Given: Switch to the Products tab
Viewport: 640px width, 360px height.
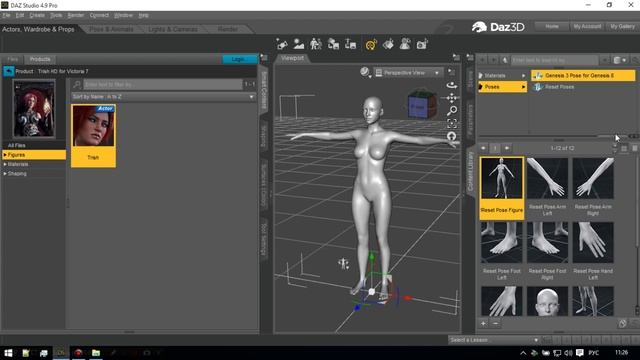Looking at the screenshot, I should (x=40, y=59).
